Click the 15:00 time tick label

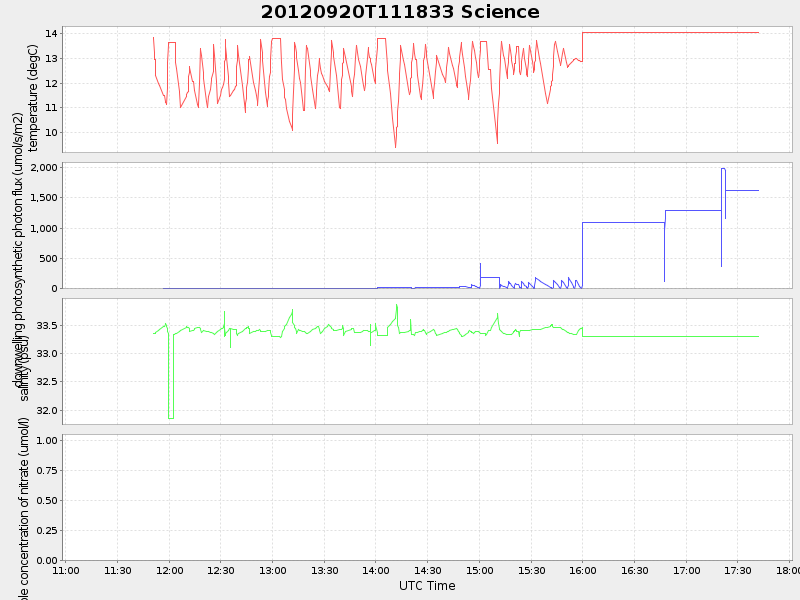480,570
